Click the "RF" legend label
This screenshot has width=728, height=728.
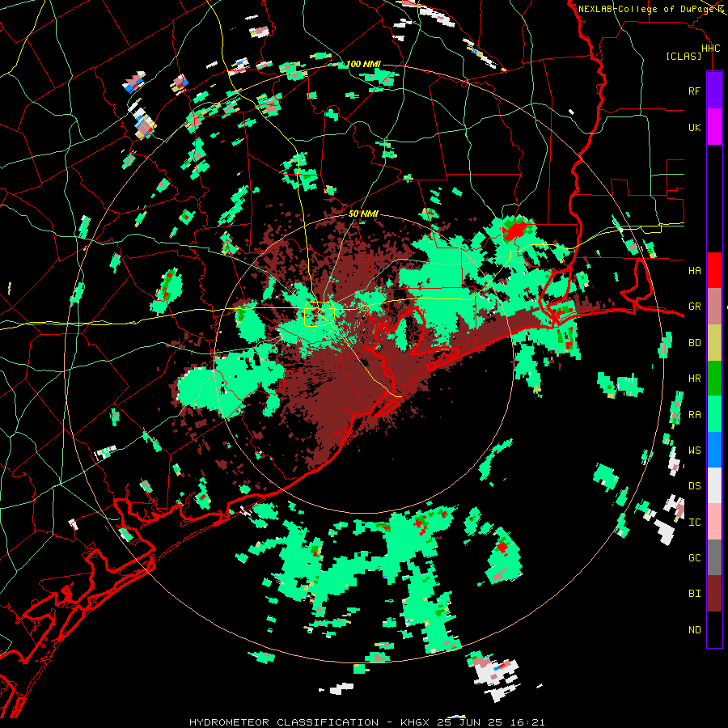tap(694, 91)
